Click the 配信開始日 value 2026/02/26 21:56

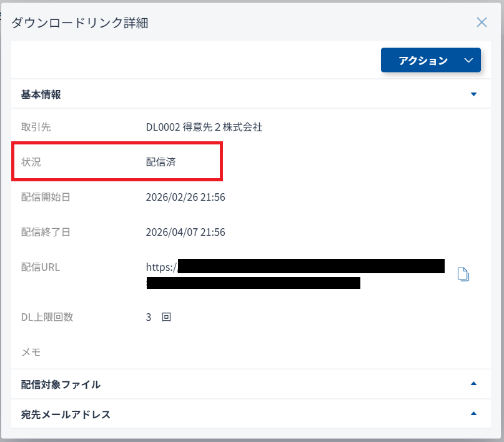pos(185,197)
